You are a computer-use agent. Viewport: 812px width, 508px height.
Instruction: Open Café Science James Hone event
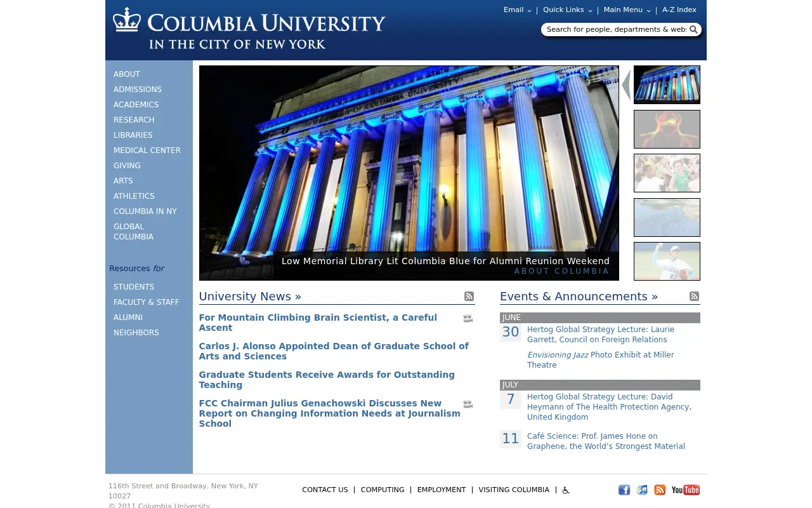606,441
